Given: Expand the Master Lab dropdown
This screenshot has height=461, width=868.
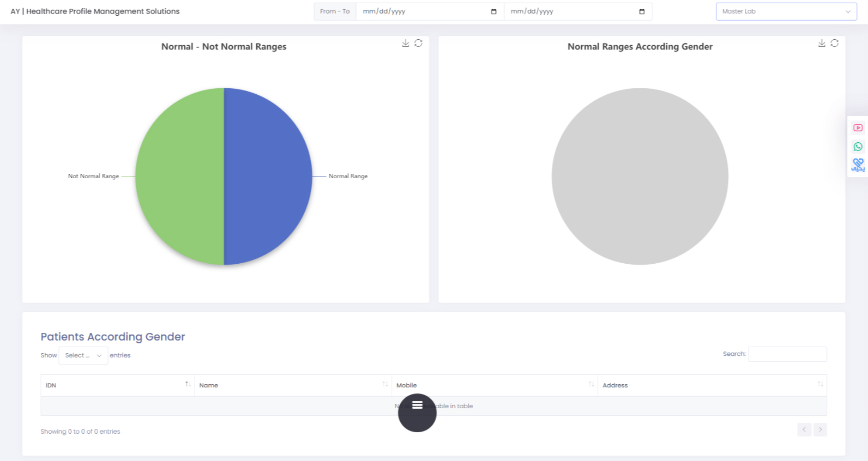Looking at the screenshot, I should pyautogui.click(x=786, y=11).
